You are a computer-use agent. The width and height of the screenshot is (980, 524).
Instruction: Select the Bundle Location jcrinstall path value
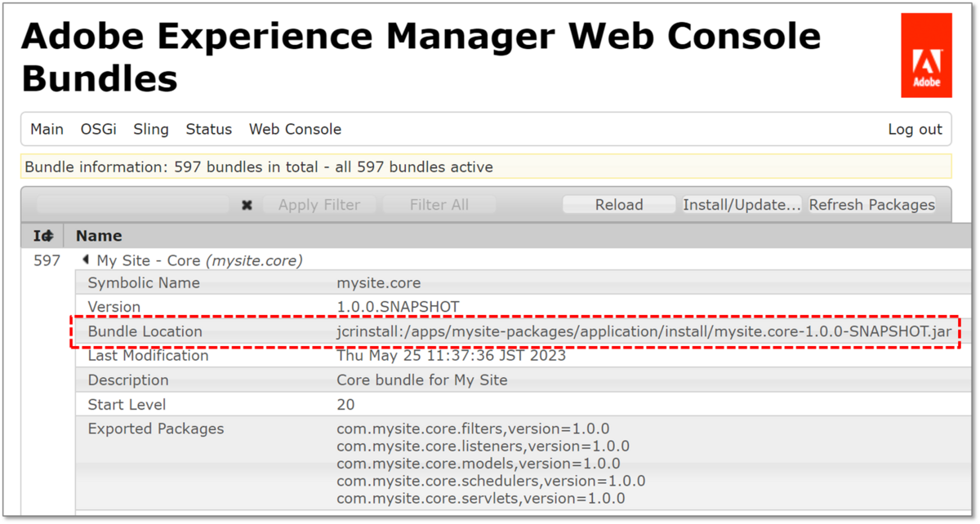[644, 331]
